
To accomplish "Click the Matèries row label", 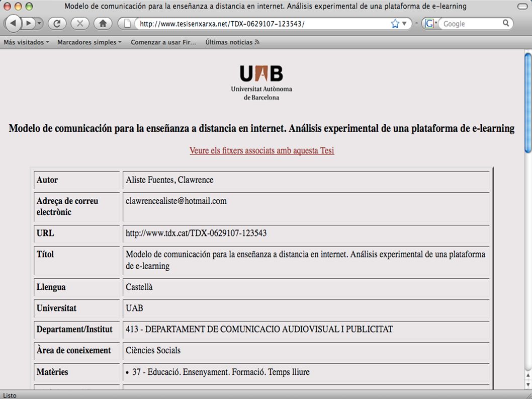I will pyautogui.click(x=52, y=372).
